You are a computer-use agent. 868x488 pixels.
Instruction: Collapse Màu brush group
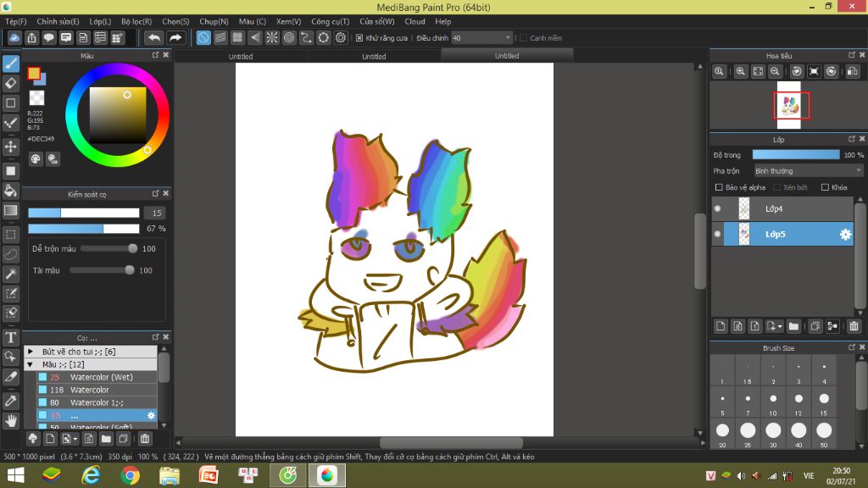pos(31,364)
